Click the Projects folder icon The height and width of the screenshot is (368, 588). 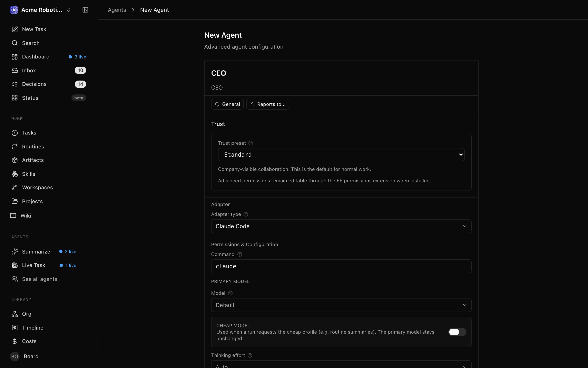14,201
